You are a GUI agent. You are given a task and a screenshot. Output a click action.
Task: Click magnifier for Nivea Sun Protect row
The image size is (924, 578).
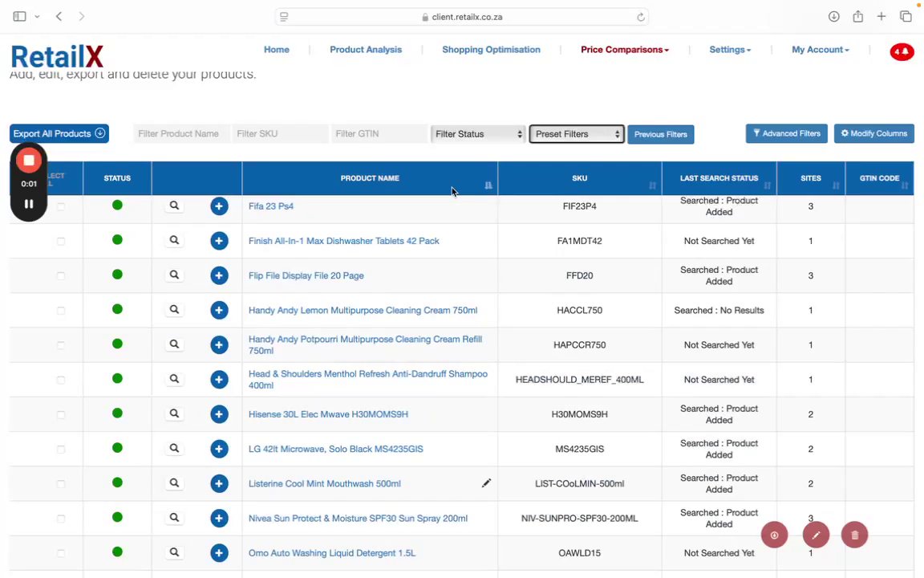[174, 518]
